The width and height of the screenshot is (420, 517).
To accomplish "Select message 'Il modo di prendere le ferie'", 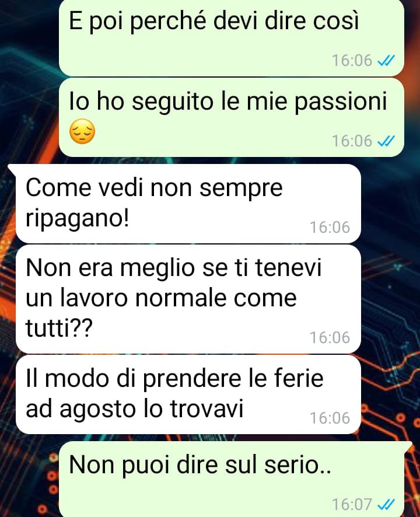I will (x=188, y=394).
